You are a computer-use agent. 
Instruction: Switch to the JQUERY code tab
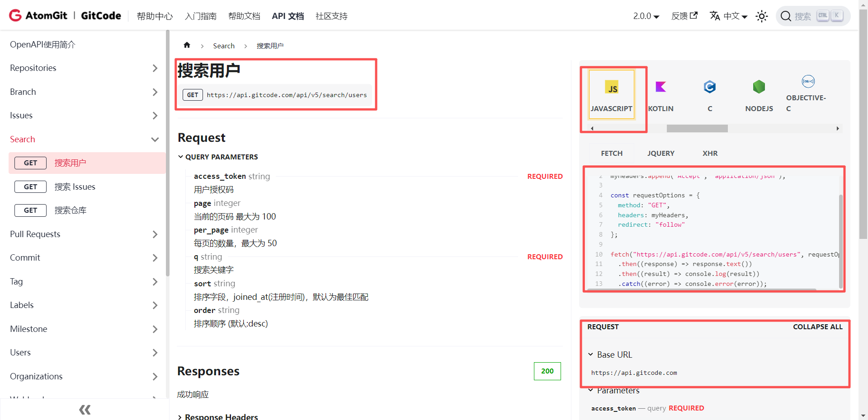tap(660, 154)
